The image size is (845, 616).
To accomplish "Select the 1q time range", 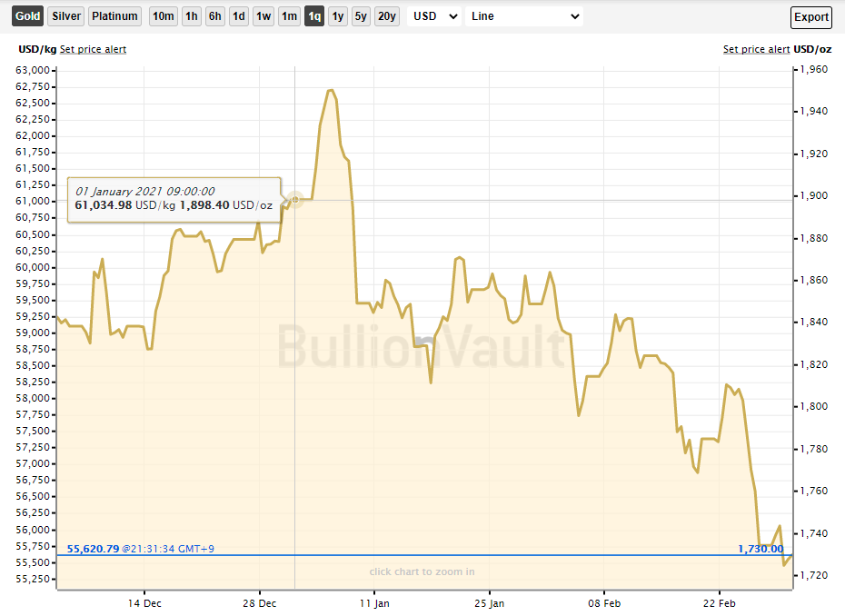I will pyautogui.click(x=314, y=16).
